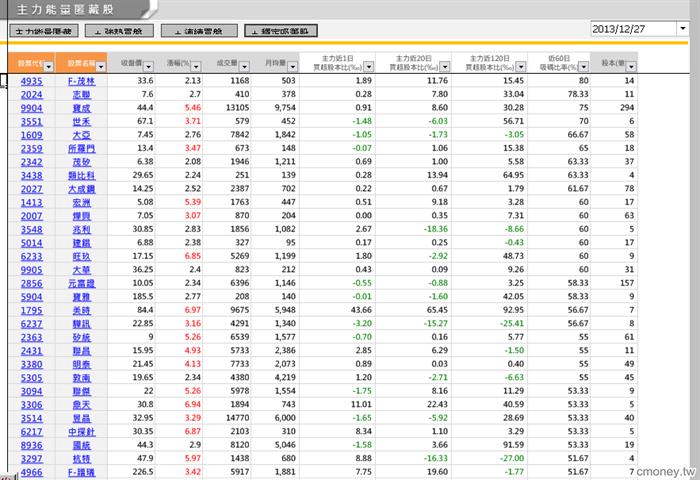Open the filter arrow on 股本 column

(631, 67)
